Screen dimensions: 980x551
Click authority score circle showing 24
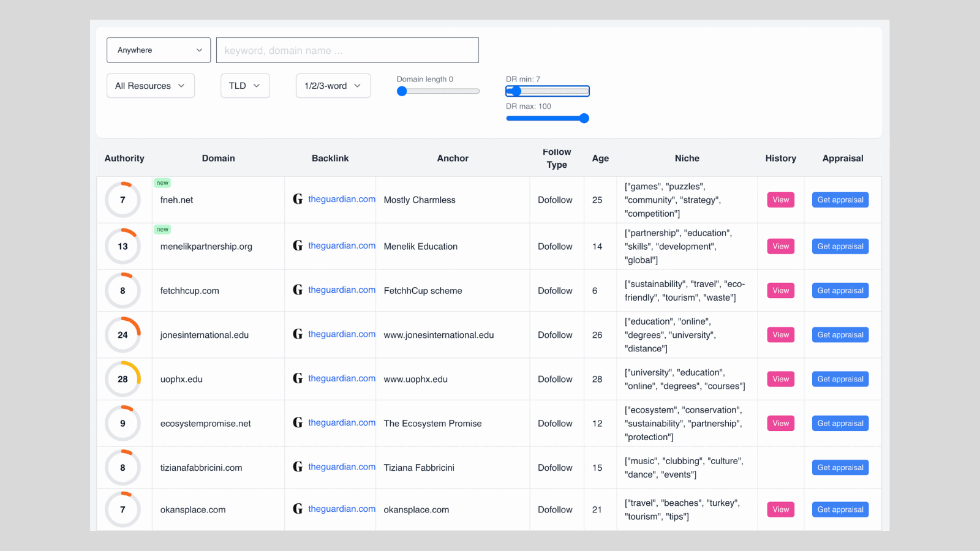(x=123, y=335)
